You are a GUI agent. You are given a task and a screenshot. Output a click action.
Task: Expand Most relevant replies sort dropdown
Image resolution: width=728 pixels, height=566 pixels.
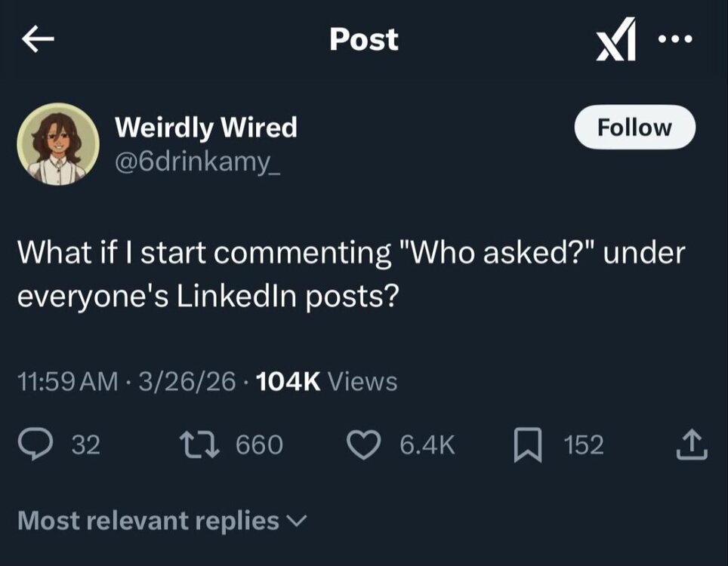pyautogui.click(x=162, y=521)
